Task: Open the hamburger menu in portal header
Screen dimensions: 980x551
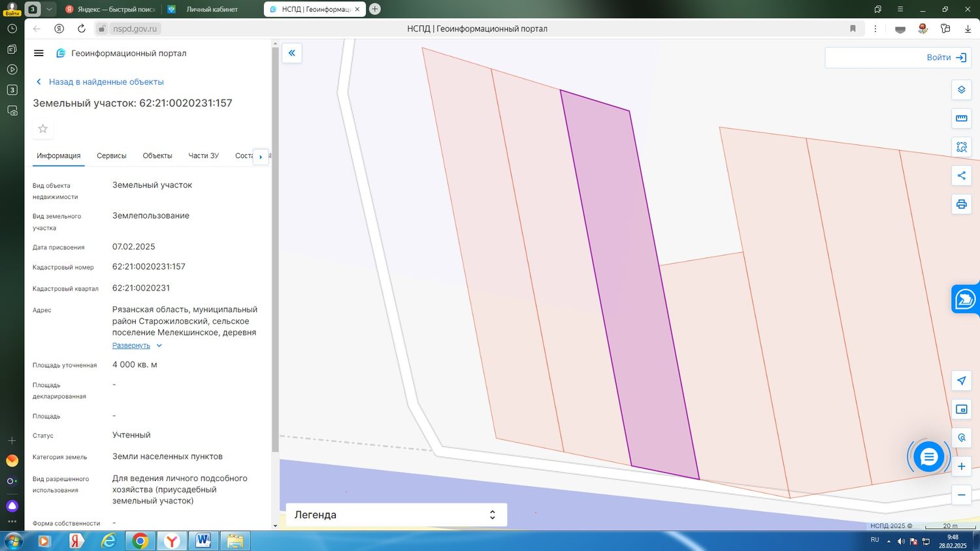Action: [39, 54]
